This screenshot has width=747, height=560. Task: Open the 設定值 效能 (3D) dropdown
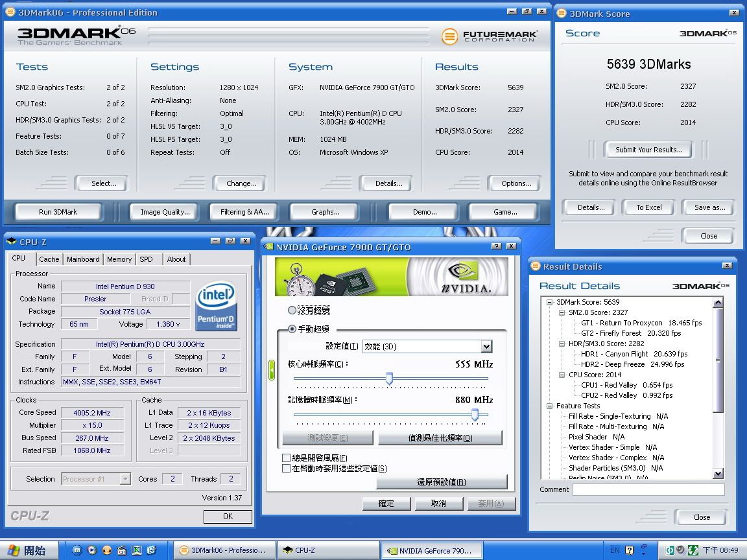click(486, 347)
